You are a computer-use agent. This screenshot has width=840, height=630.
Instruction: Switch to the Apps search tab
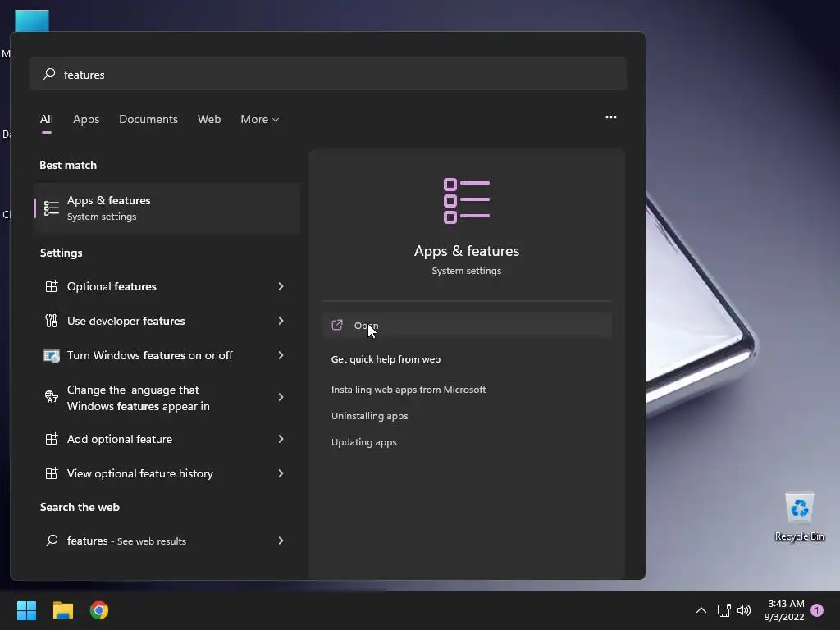click(x=86, y=119)
